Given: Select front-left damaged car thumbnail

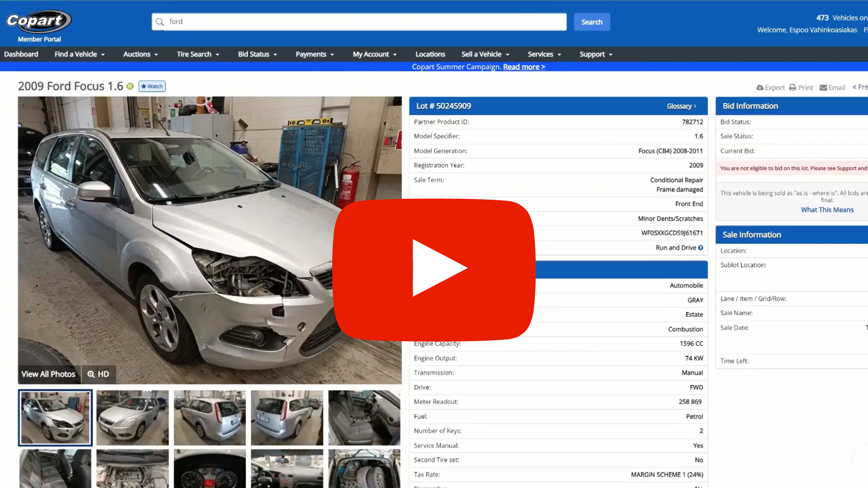Looking at the screenshot, I should click(55, 418).
